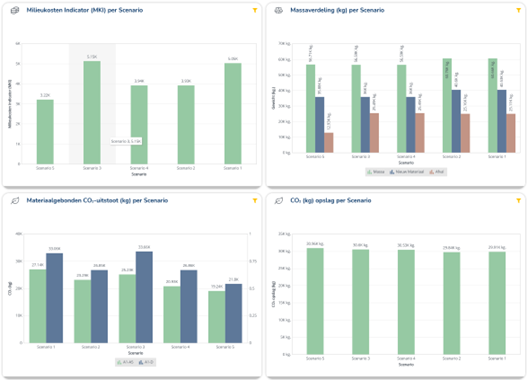Select the Scenario 4 bar in CO₂ opslag chart
The height and width of the screenshot is (380, 528).
point(406,302)
